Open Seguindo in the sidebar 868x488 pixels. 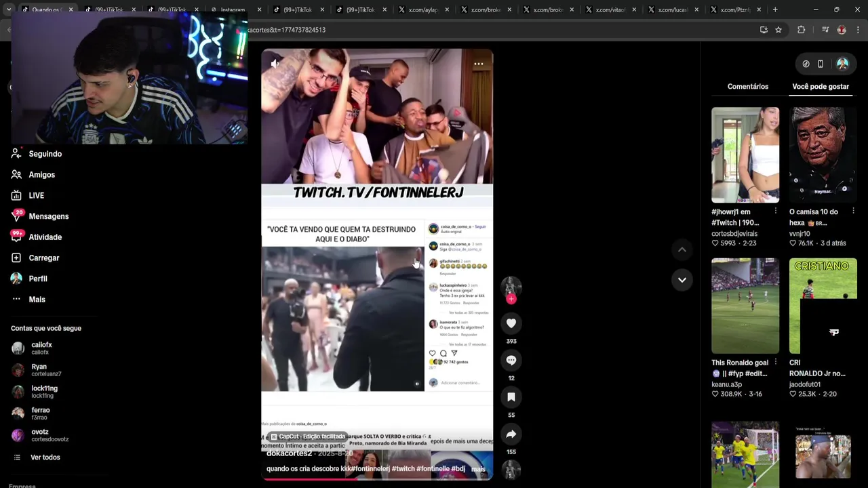(45, 154)
